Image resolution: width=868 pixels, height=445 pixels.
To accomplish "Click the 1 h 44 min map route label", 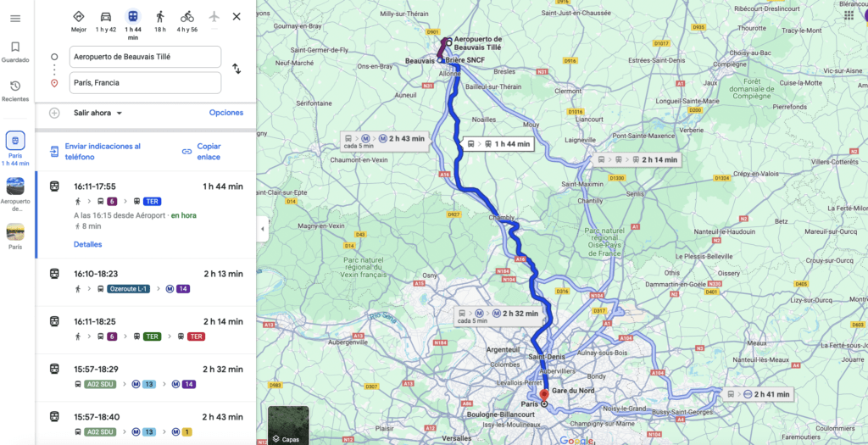I will point(498,144).
